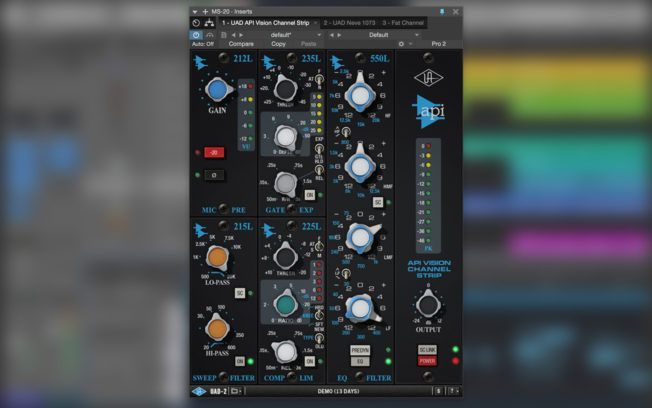Toggle the 215L filter SC button
The height and width of the screenshot is (408, 652).
tap(240, 293)
